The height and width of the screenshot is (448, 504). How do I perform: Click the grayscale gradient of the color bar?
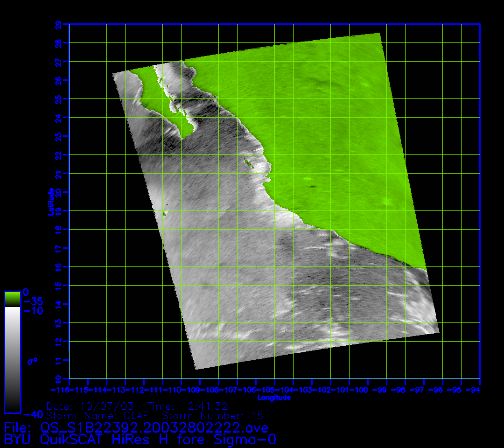tap(12, 359)
